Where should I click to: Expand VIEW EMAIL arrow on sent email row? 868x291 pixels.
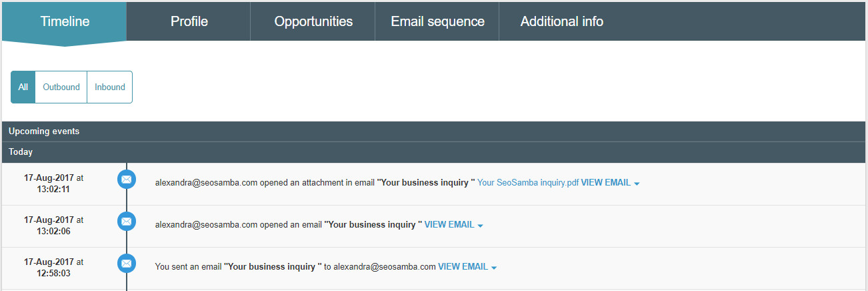[x=494, y=268]
